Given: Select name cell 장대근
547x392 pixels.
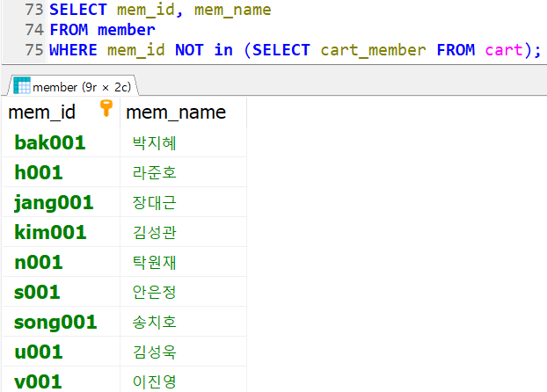Looking at the screenshot, I should coord(183,202).
